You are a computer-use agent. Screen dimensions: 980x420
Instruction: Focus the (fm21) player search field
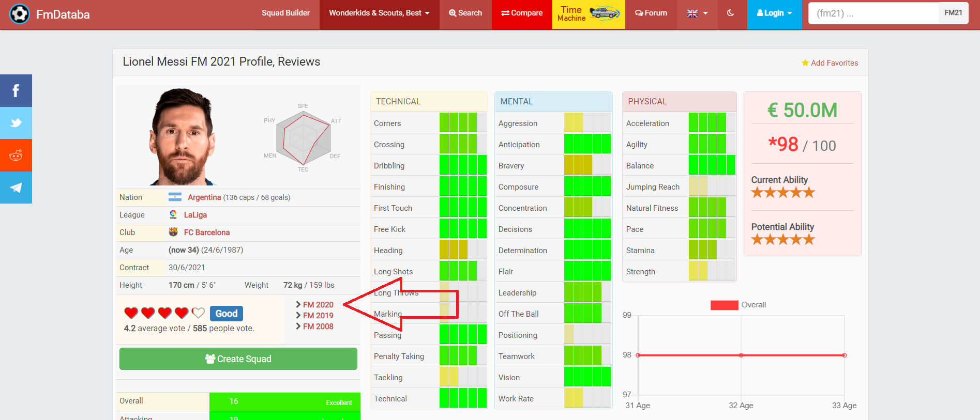pos(873,13)
